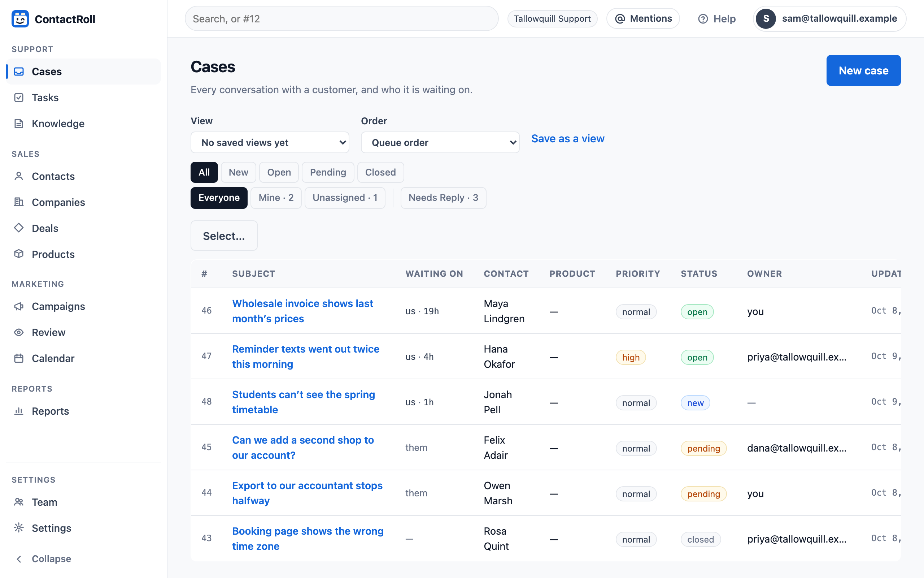Open Reports via its bar chart icon
This screenshot has height=578, width=924.
19,411
